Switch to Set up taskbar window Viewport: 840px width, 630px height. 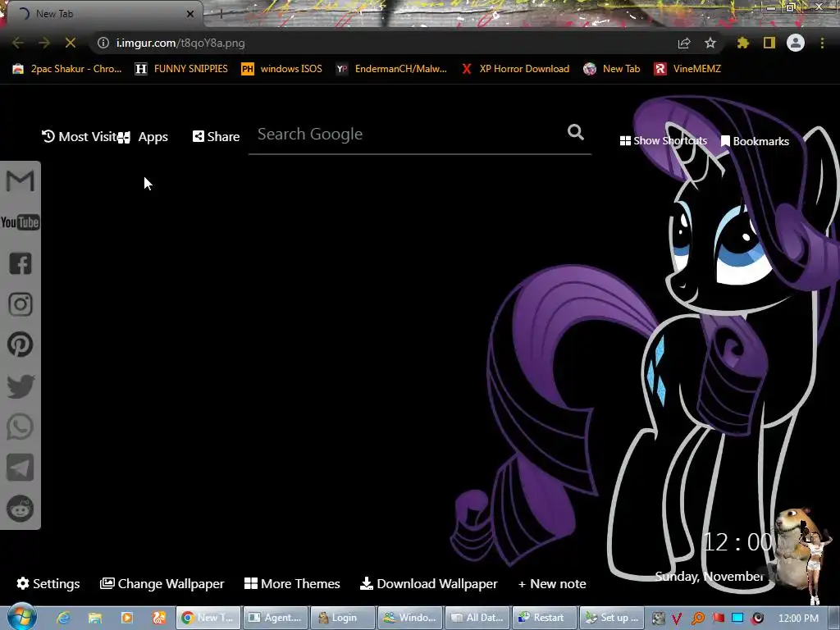612,618
